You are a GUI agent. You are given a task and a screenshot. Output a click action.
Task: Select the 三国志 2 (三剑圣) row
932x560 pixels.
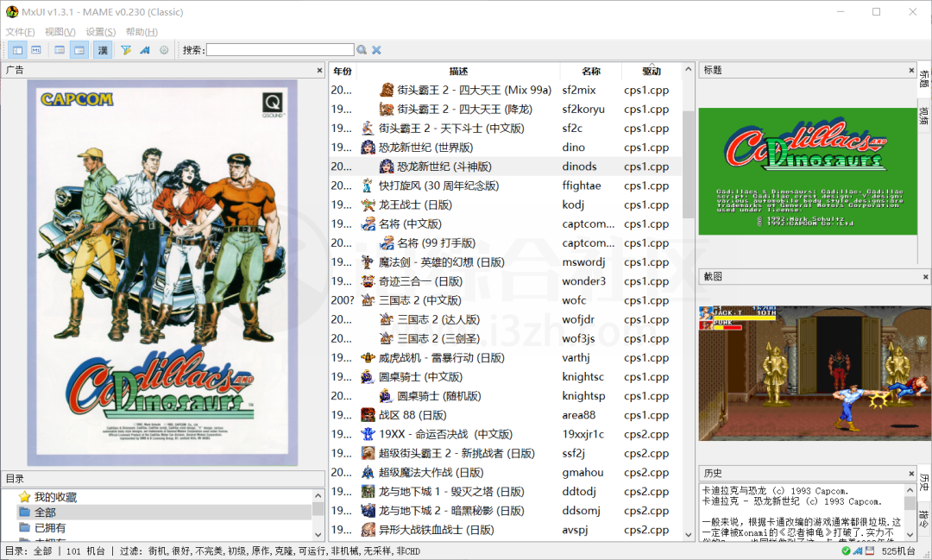pyautogui.click(x=505, y=339)
